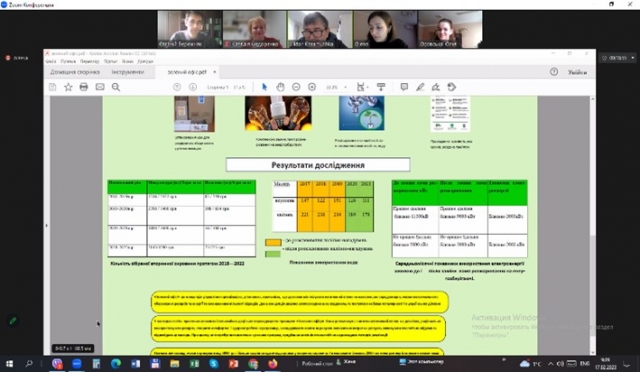The height and width of the screenshot is (372, 640).
Task: Toggle the scrolling mode icon in the toolbar
Action: pos(381,87)
